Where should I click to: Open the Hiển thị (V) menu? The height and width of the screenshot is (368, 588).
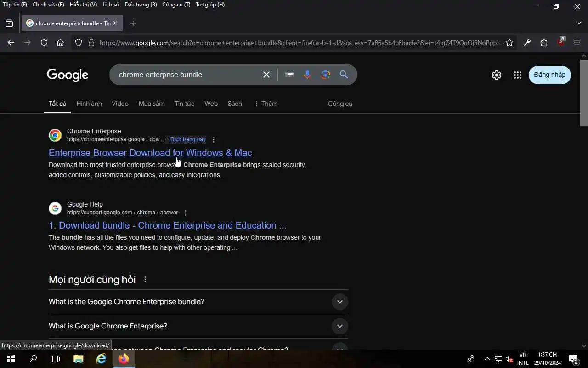click(83, 5)
